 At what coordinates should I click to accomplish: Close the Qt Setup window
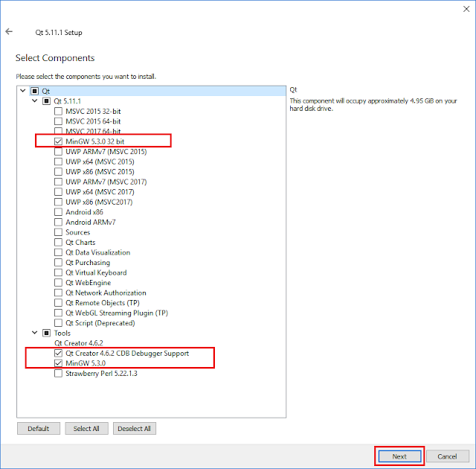(466, 9)
